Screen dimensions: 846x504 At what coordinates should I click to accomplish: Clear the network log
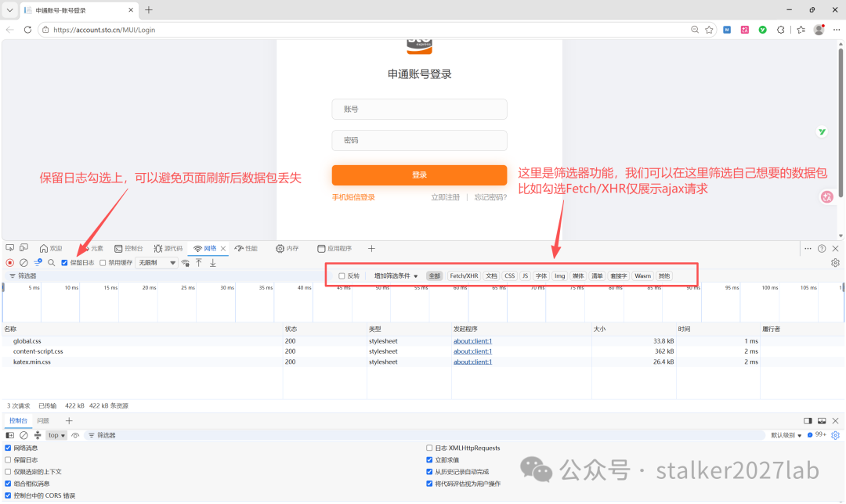pos(23,263)
